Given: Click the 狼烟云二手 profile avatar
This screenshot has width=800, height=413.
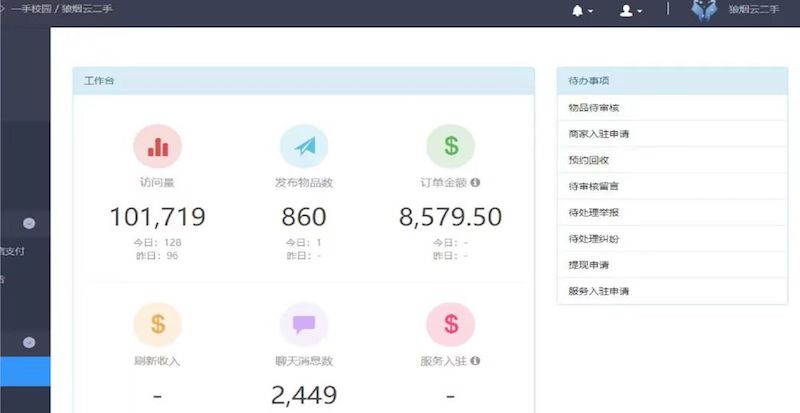Looking at the screenshot, I should [x=704, y=10].
